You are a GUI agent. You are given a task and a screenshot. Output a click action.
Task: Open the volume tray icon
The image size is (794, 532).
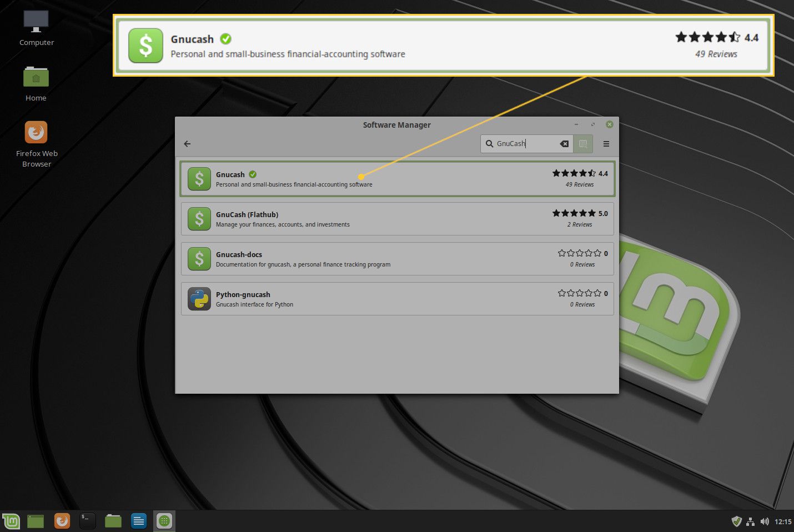coord(765,521)
